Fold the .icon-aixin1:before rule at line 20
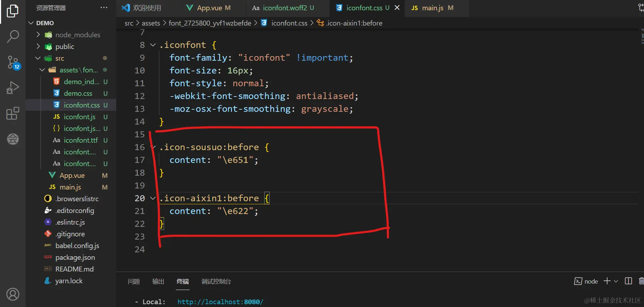This screenshot has width=644, height=307. click(x=153, y=198)
